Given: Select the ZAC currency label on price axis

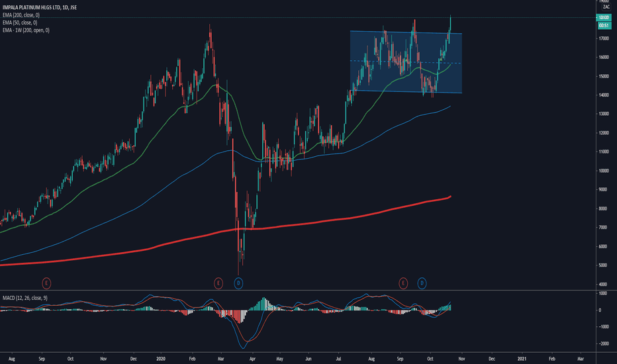Looking at the screenshot, I should [606, 7].
